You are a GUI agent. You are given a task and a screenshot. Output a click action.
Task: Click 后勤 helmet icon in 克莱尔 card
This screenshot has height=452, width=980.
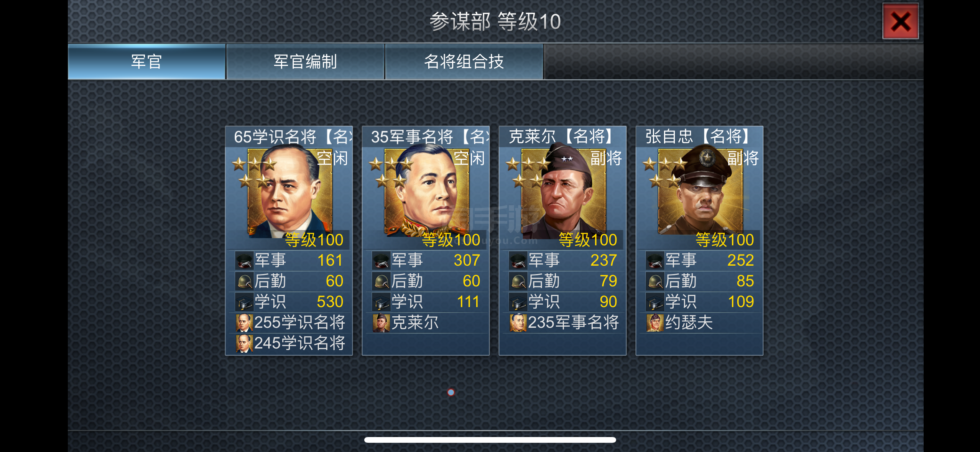(x=518, y=281)
